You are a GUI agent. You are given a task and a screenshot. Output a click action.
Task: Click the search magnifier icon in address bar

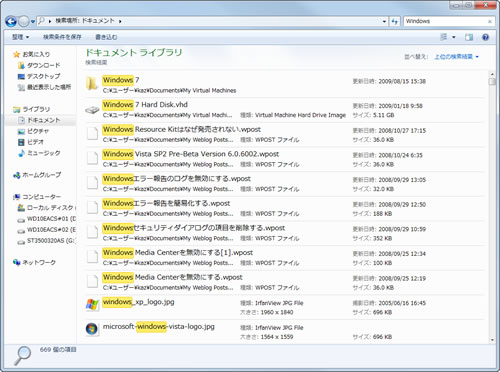coord(41,21)
